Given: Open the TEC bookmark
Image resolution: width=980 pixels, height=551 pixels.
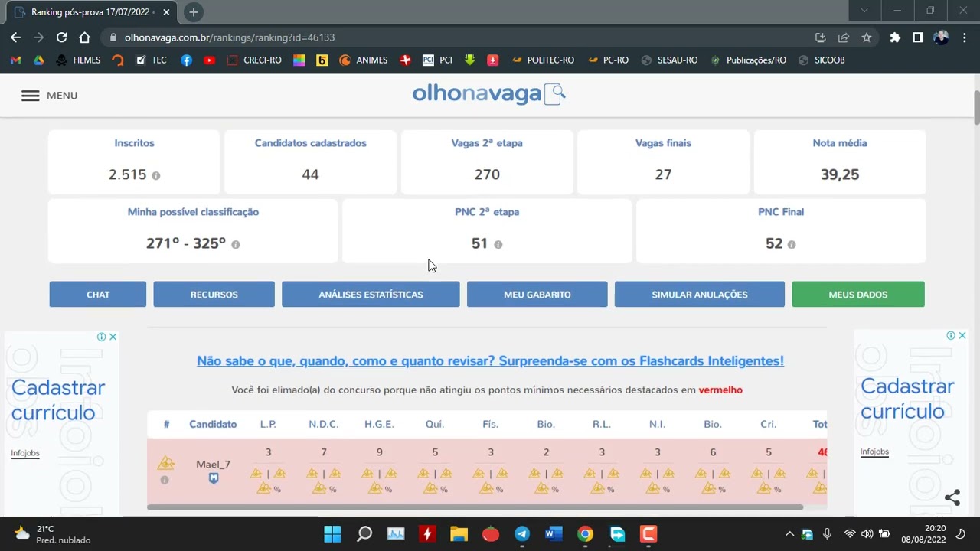Looking at the screenshot, I should point(151,60).
